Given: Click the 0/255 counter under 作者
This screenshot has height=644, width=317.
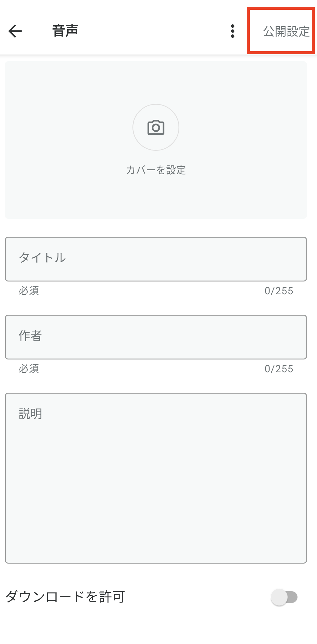Looking at the screenshot, I should pyautogui.click(x=279, y=369).
